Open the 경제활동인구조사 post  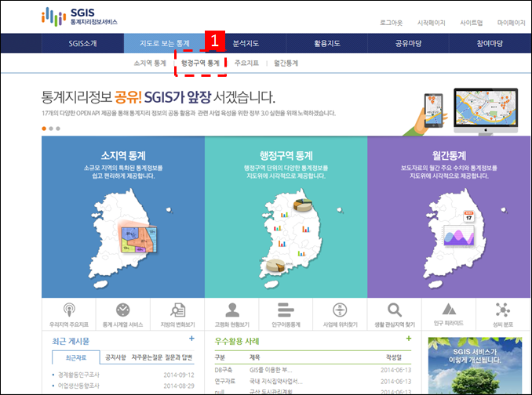pyautogui.click(x=78, y=375)
